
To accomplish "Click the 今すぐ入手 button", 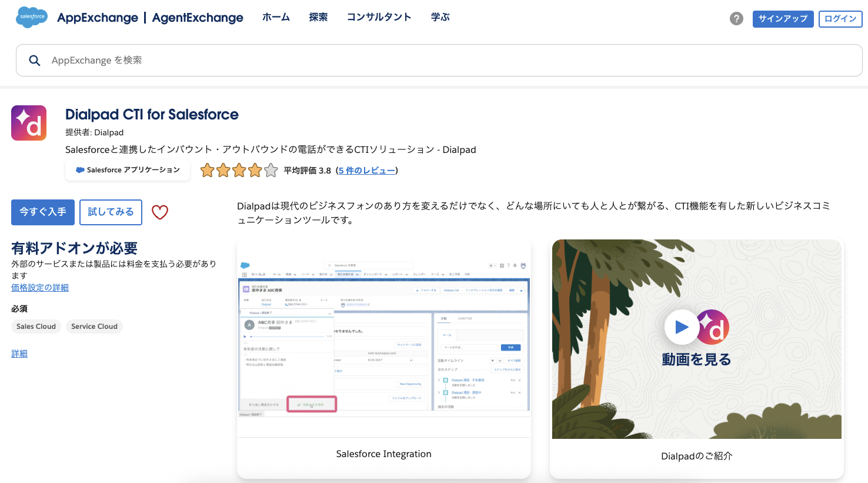I will point(43,212).
